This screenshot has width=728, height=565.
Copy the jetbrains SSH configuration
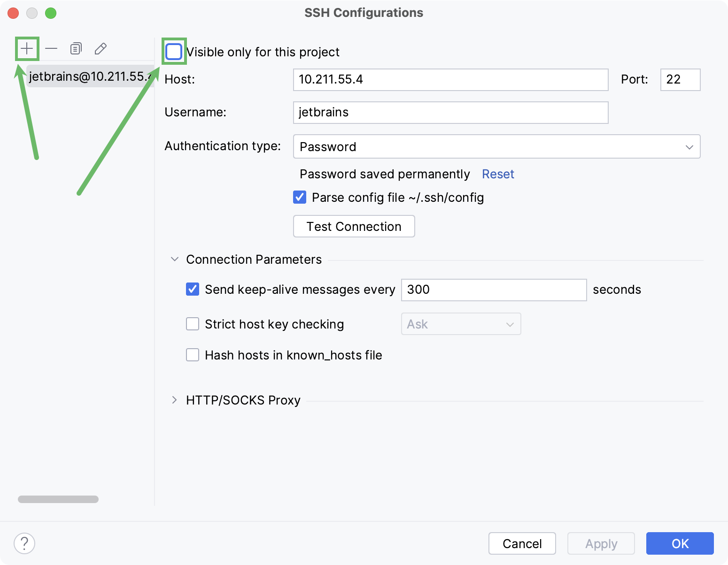(x=76, y=48)
